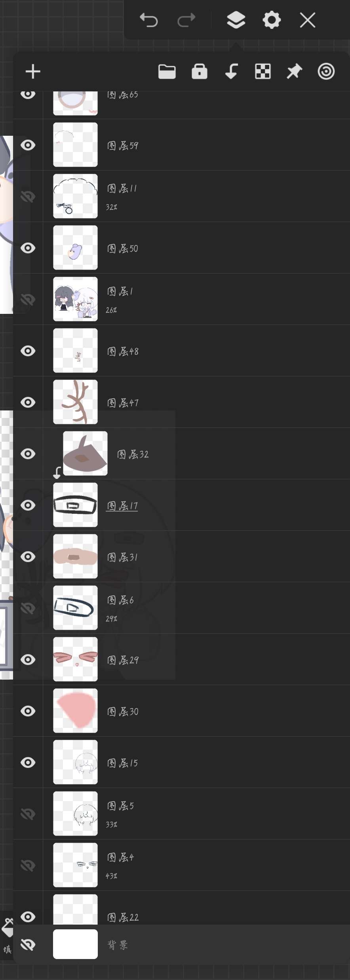The height and width of the screenshot is (980, 350).
Task: Select the clipped layer 图层32 thumbnail
Action: (85, 453)
